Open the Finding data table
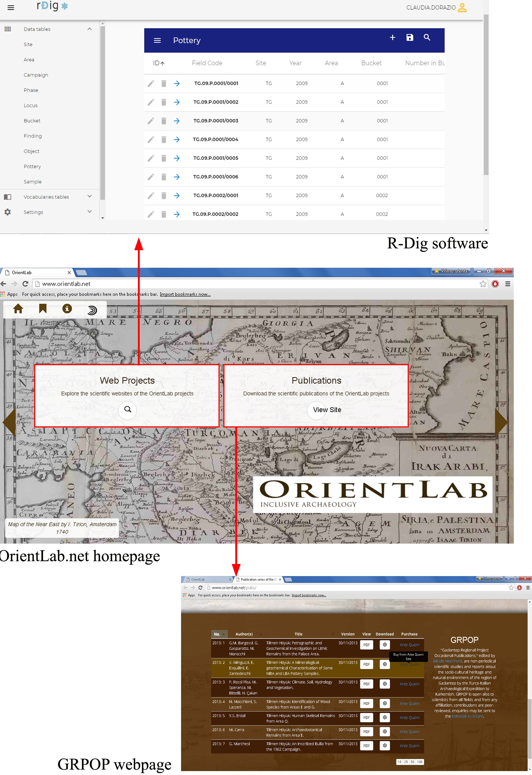532x775 pixels. [33, 136]
